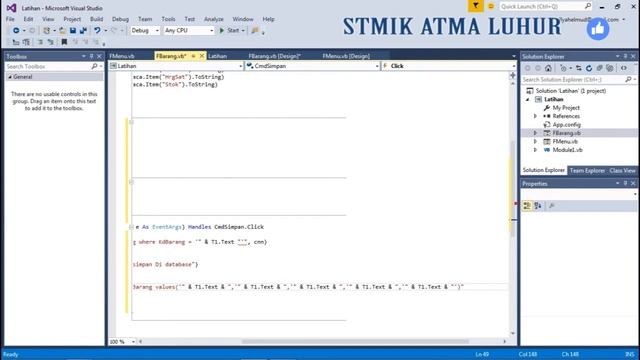Toggle auto-hide pin on Properties panel
The height and width of the screenshot is (360, 640).
pyautogui.click(x=625, y=184)
